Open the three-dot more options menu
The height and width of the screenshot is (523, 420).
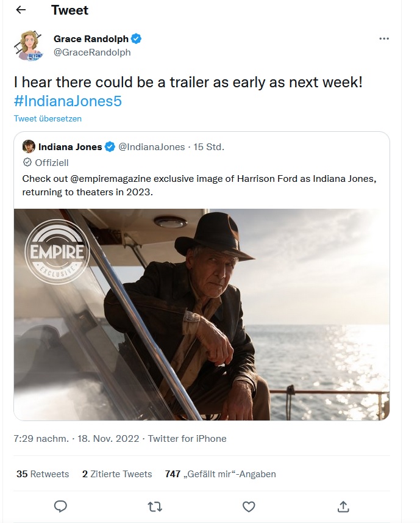(383, 38)
